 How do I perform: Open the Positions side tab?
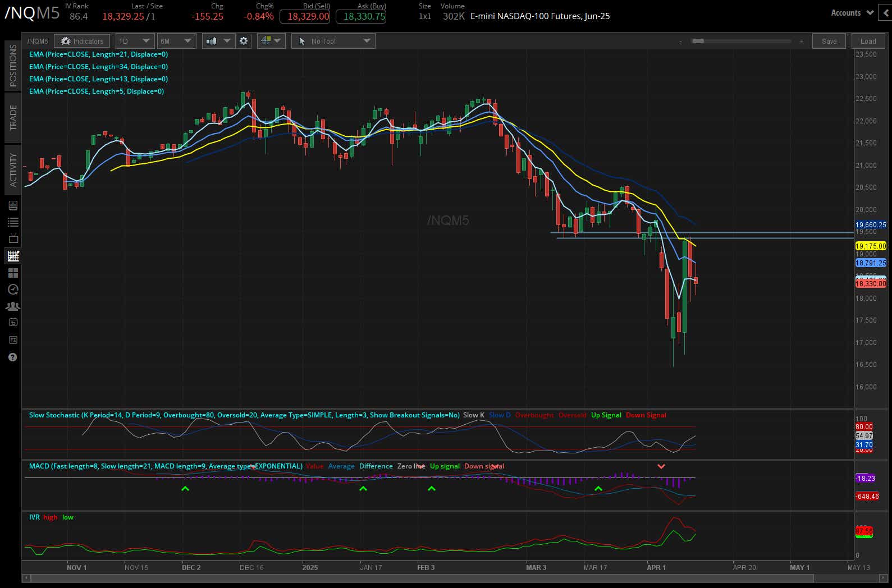(x=13, y=65)
